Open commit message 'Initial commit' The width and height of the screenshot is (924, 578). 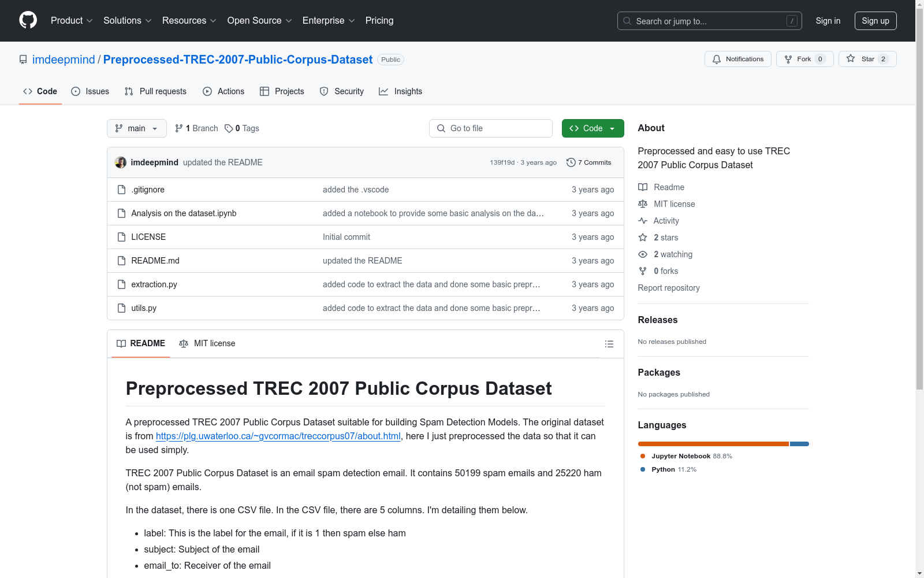click(x=346, y=237)
